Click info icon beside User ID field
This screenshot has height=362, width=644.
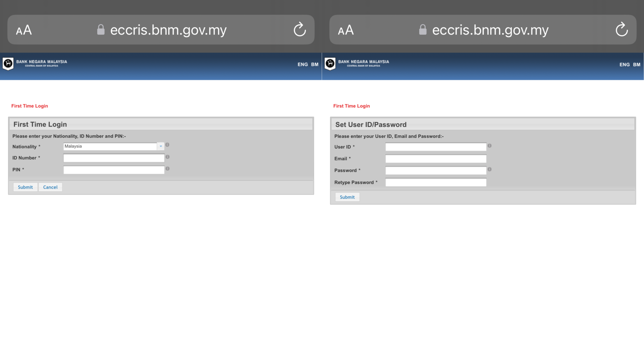(490, 146)
